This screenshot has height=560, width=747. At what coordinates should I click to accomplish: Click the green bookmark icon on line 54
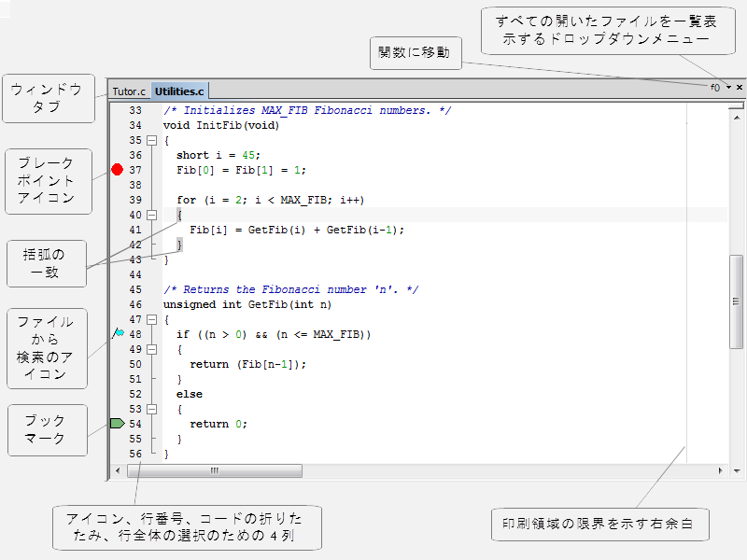[118, 424]
